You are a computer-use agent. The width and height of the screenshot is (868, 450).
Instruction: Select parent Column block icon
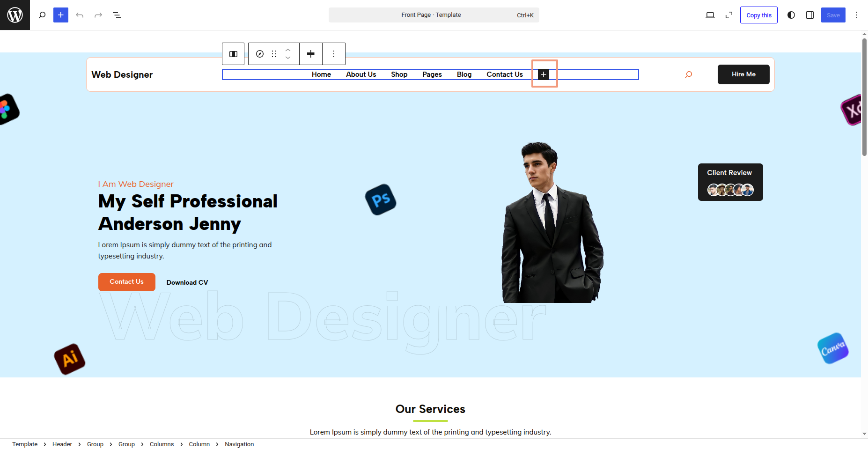[x=233, y=54]
